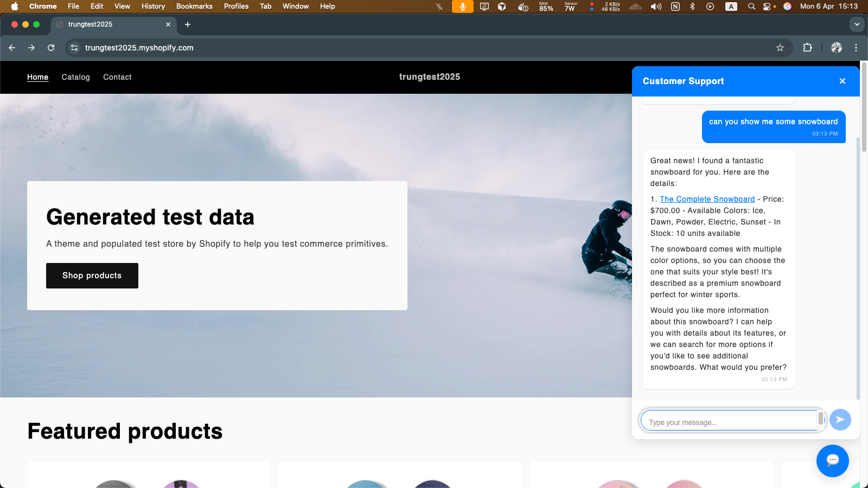Click the "can you show me some snowboard" message
Screen dimensions: 868x488
pos(774,127)
